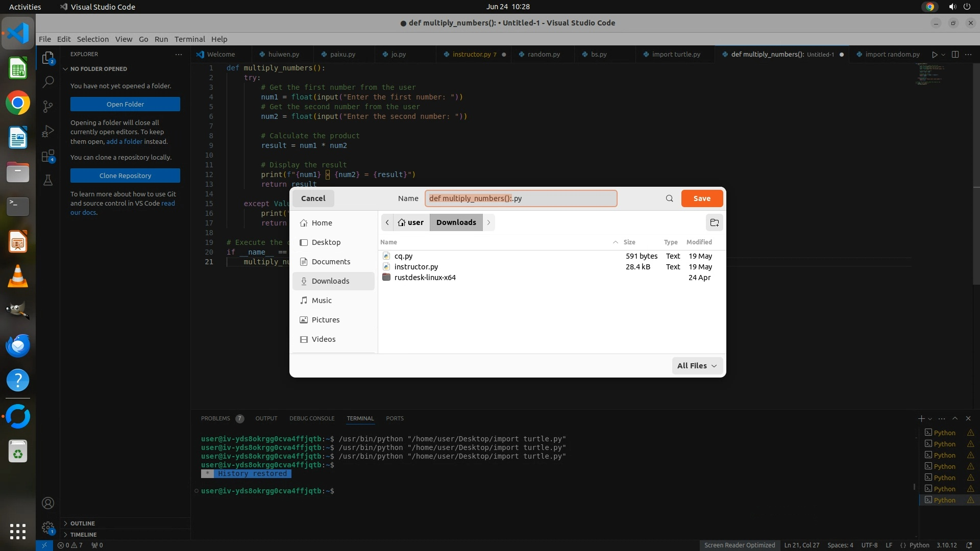Toggle Screen Reader Optimized in status bar
Screen dimensions: 980x551
coord(739,545)
